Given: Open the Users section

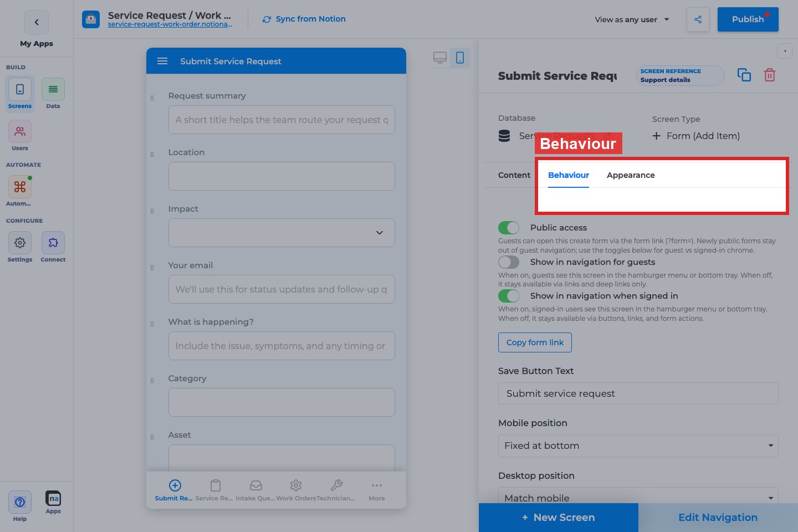Looking at the screenshot, I should pos(20,136).
